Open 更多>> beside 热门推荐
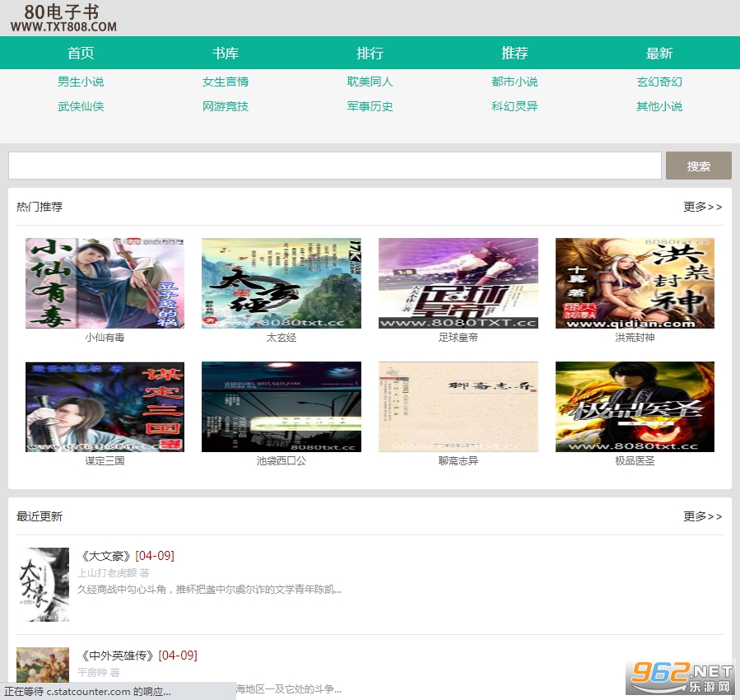This screenshot has width=740, height=700. 701,207
